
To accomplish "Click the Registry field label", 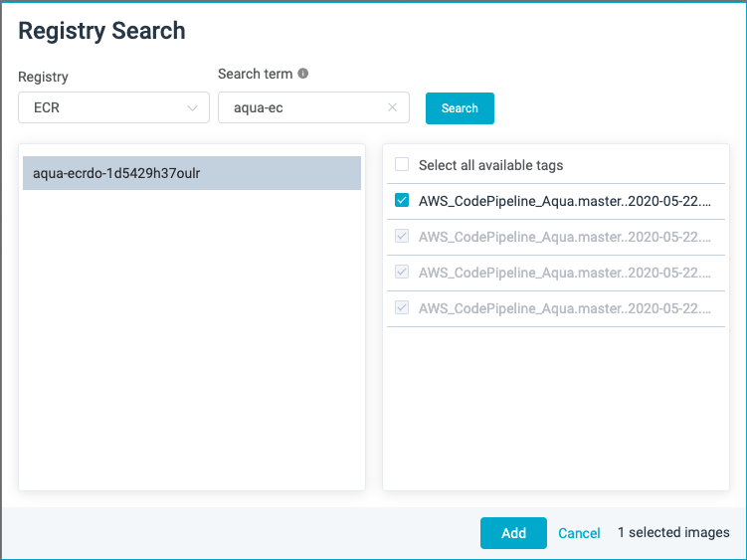I will [x=43, y=77].
